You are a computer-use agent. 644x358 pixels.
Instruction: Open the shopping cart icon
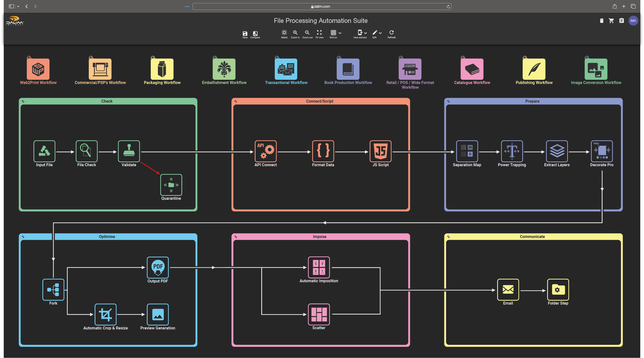(x=611, y=21)
